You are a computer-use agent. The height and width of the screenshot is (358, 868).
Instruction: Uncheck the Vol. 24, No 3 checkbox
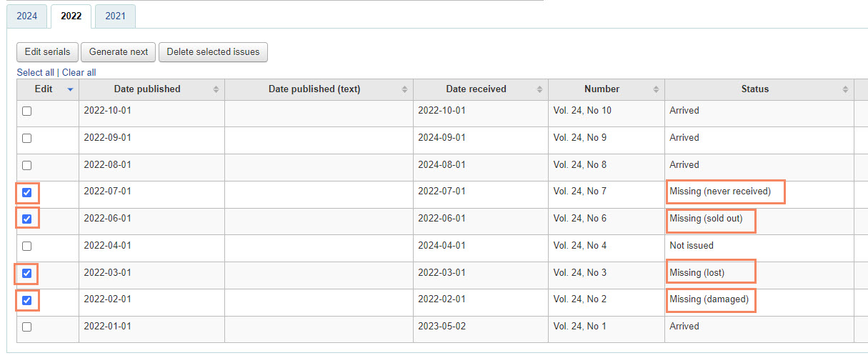(27, 273)
